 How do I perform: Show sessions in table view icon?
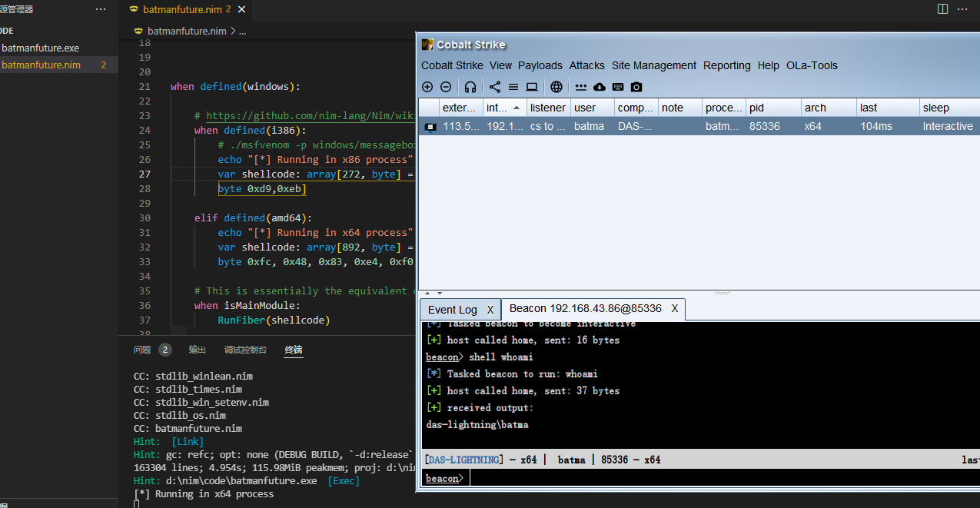513,87
